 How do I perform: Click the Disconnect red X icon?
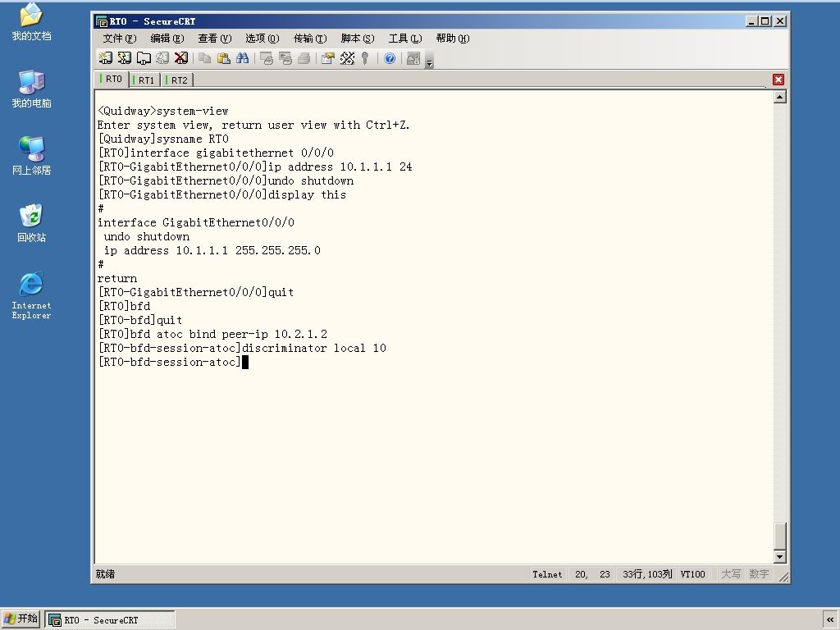coord(181,58)
